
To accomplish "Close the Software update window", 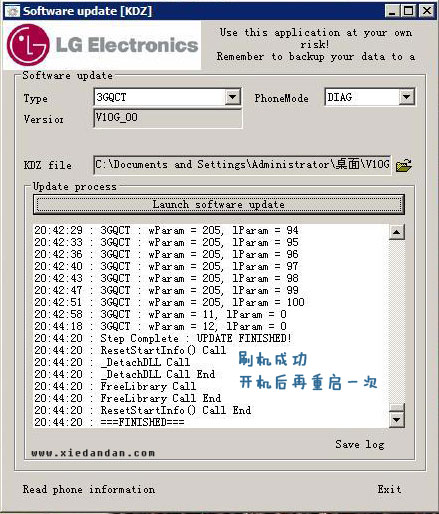I will click(427, 11).
